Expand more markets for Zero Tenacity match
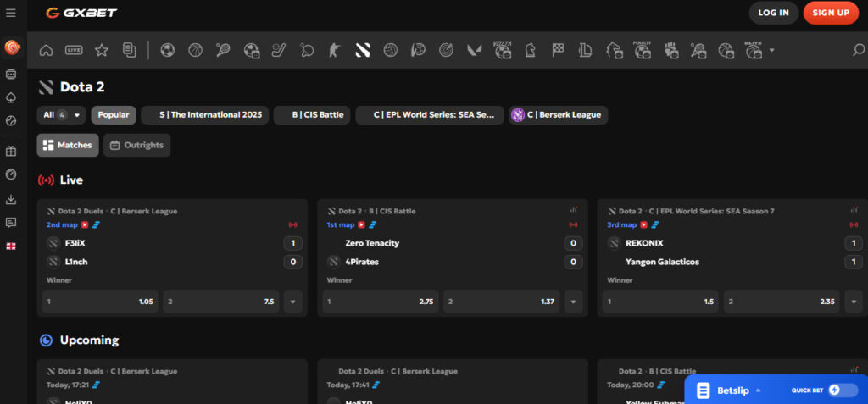This screenshot has height=404, width=868. 573,302
